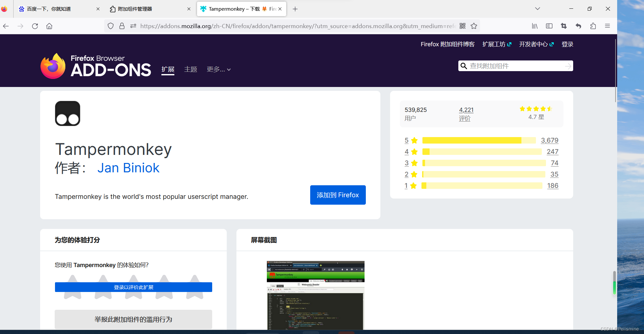Viewport: 644px width, 334px height.
Task: Open a new tab with plus button
Action: coord(295,9)
